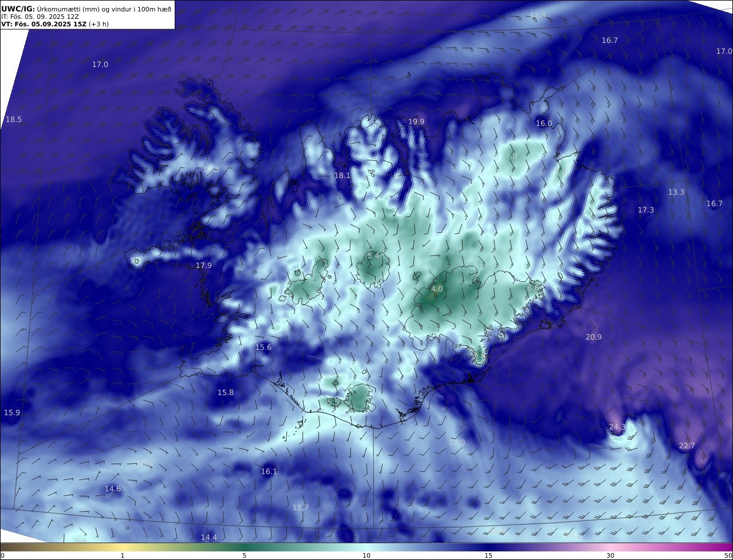Click the colorbar tick label 5
Viewport: 733px width, 560px height.
point(245,555)
